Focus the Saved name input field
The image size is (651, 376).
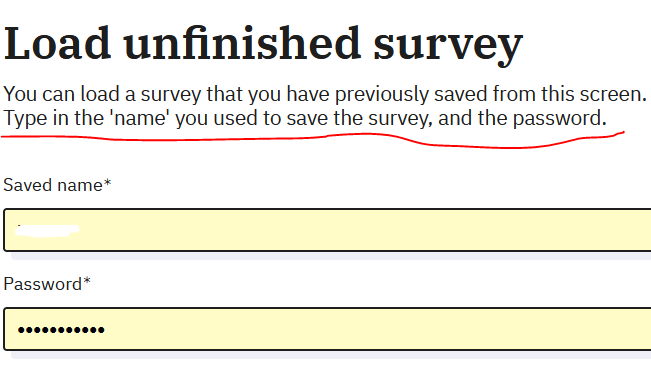click(x=327, y=230)
